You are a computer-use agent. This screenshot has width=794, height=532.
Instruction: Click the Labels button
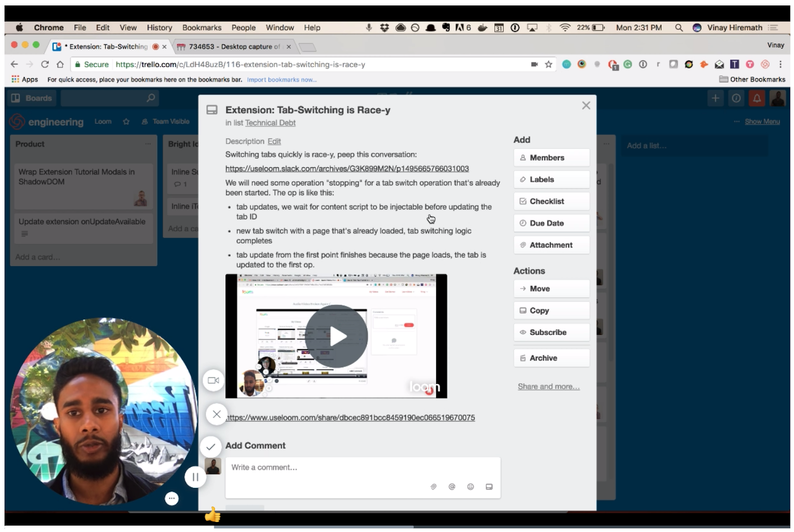click(x=551, y=180)
